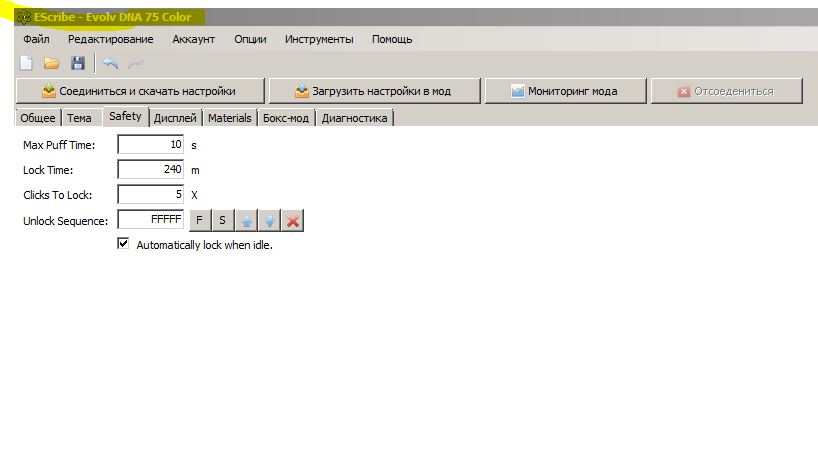
Task: Add a Select press with S button
Action: pos(223,220)
